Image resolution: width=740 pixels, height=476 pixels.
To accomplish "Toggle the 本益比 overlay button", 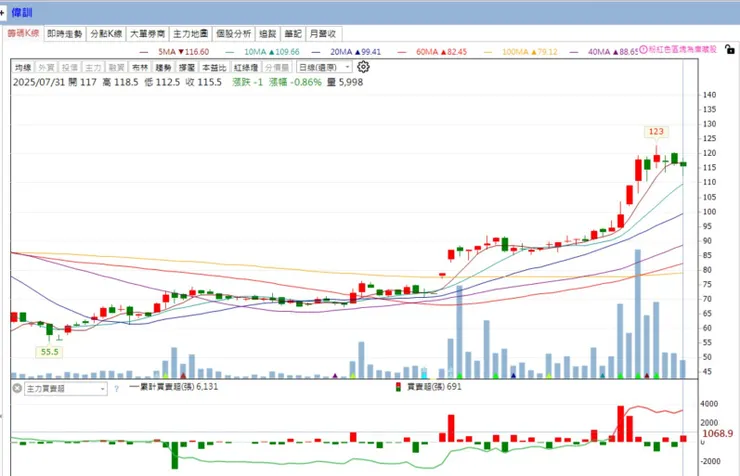I will click(214, 67).
